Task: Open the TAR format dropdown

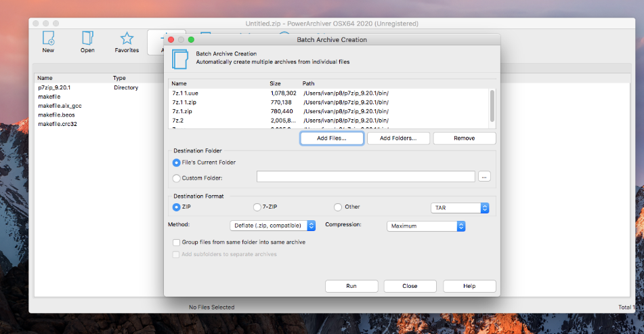Action: coord(460,208)
